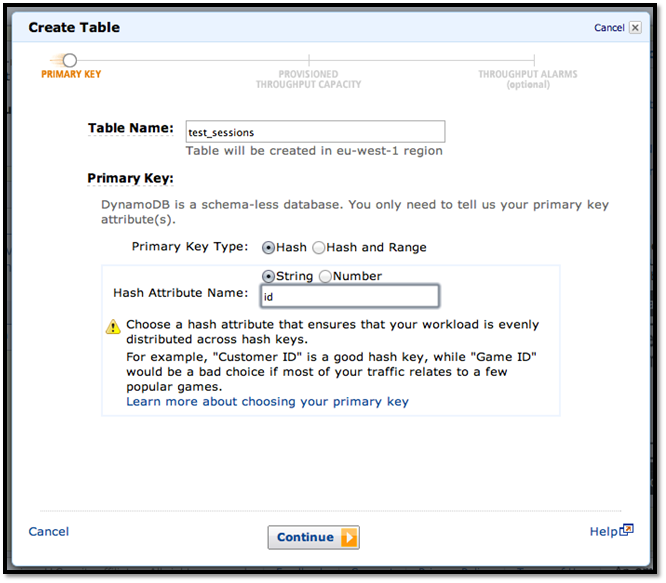666x583 pixels.
Task: Click the yellow warning icon
Action: point(113,327)
